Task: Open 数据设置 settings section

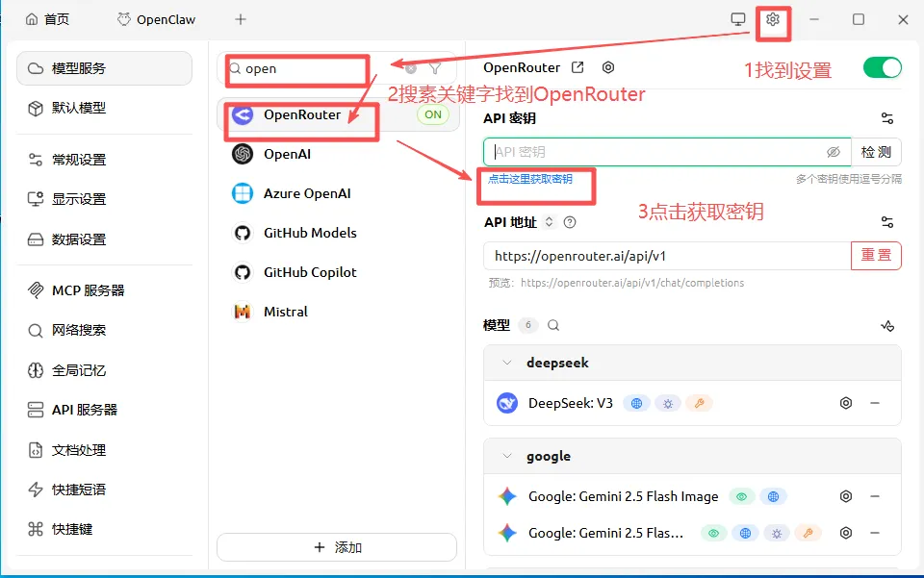Action: pos(104,239)
